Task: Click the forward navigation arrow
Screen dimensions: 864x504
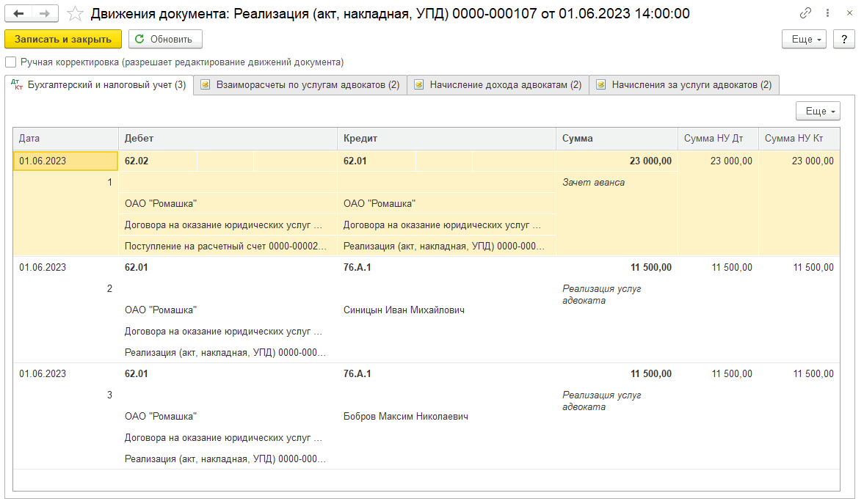Action: [x=45, y=14]
